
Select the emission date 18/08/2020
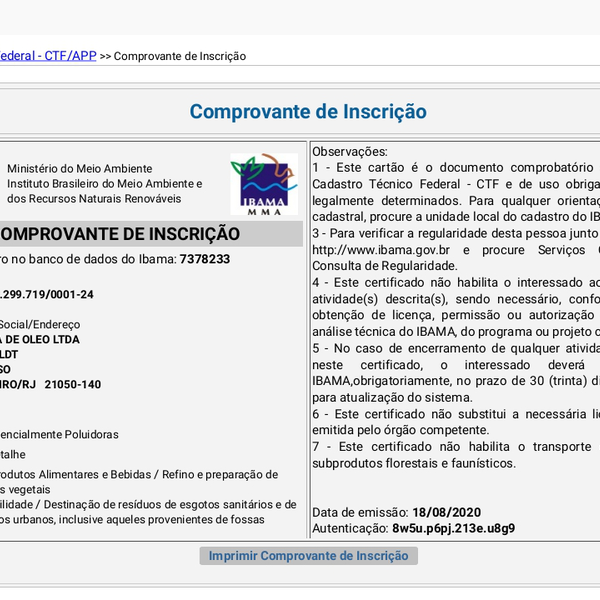(447, 512)
